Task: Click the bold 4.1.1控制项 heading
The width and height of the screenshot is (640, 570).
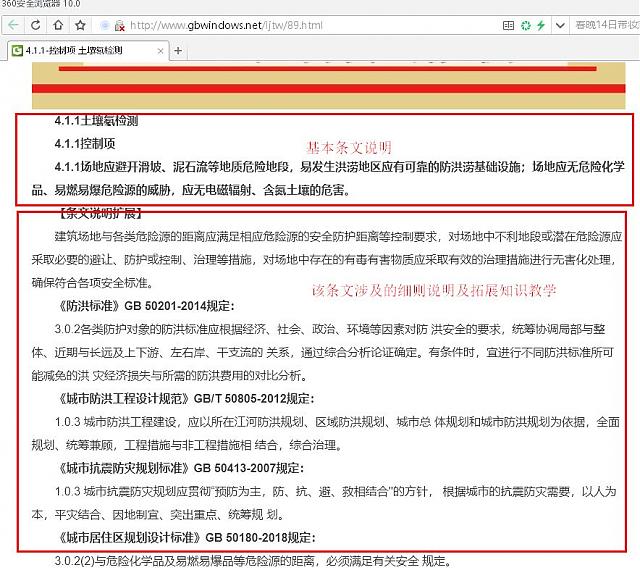Action: 85,144
